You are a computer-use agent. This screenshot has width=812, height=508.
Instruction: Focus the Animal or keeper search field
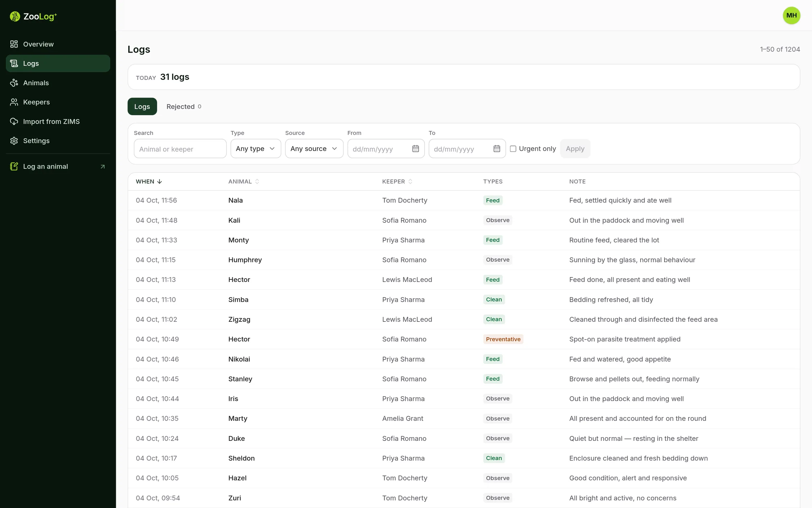click(180, 149)
